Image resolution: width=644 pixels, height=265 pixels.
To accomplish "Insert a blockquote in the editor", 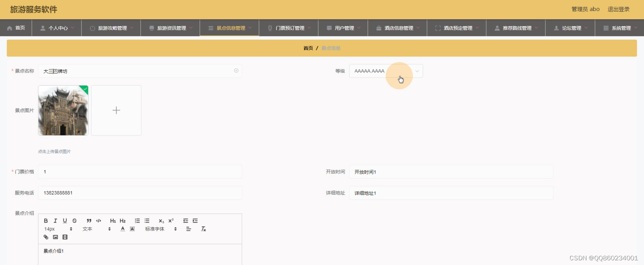I will 89,221.
